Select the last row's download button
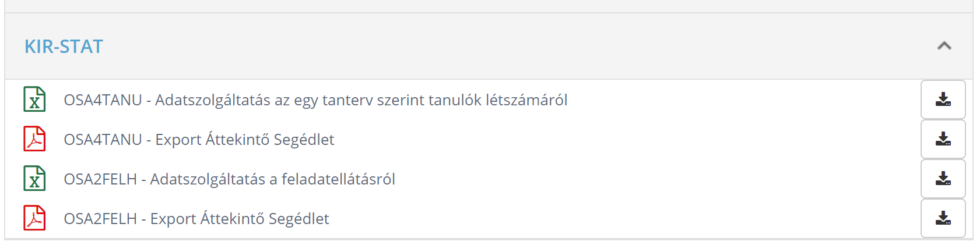 coord(943,218)
